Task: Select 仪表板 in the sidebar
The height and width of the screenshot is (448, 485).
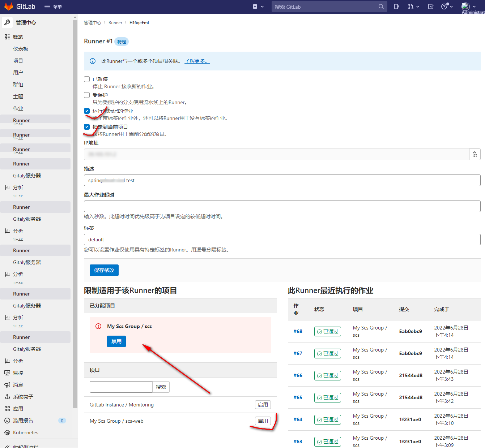Action: 21,48
